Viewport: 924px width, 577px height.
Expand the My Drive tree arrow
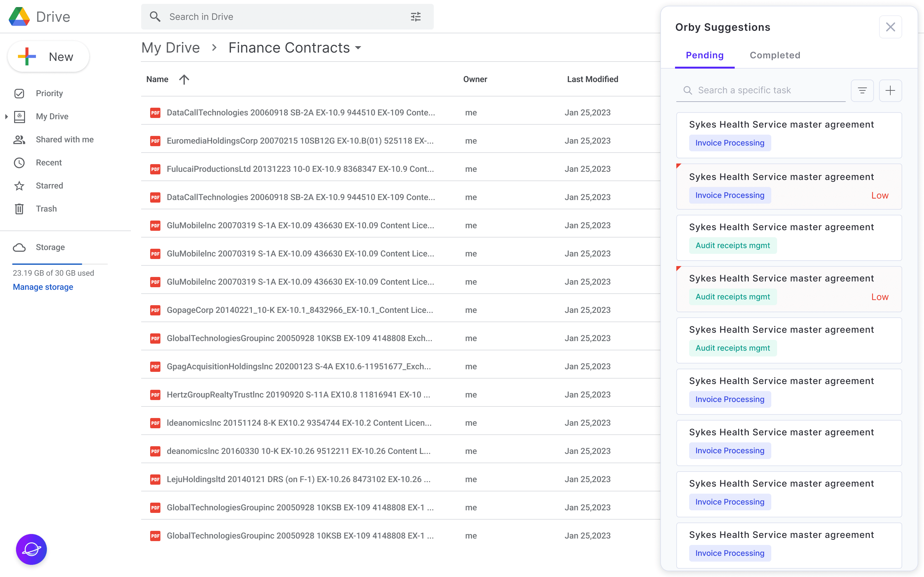click(x=6, y=116)
